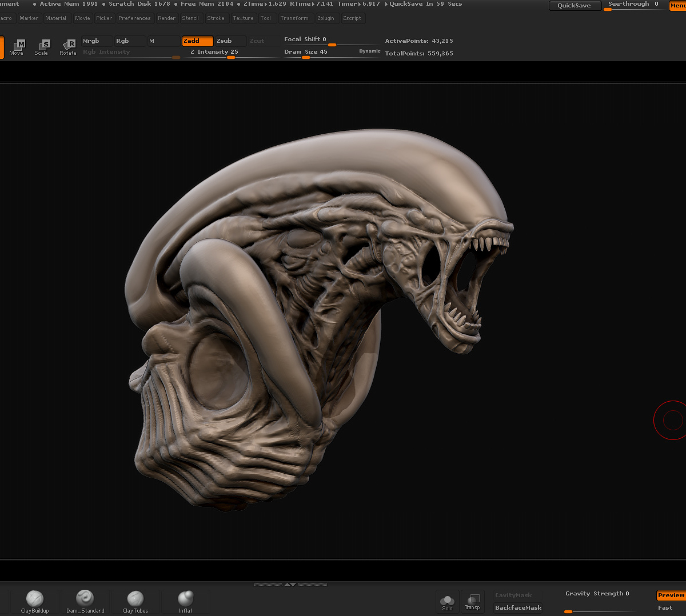Toggle Dynamic draw size
The width and height of the screenshot is (686, 616).
pyautogui.click(x=369, y=51)
